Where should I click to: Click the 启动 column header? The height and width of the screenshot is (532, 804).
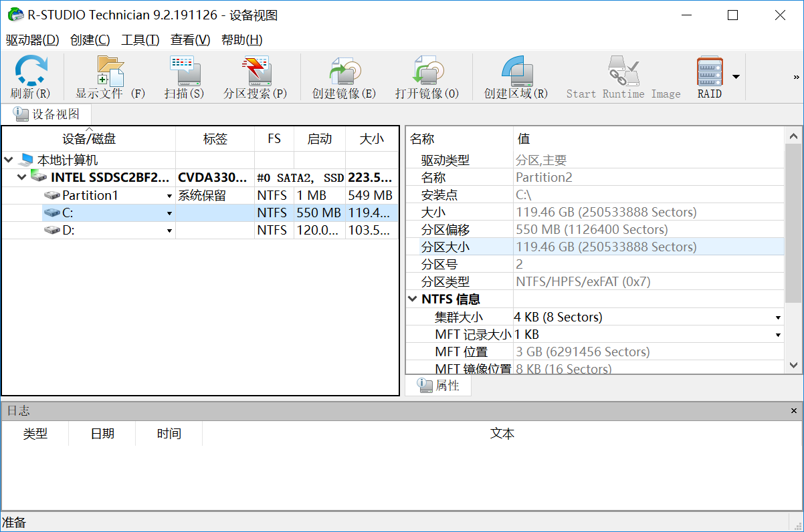coord(319,139)
